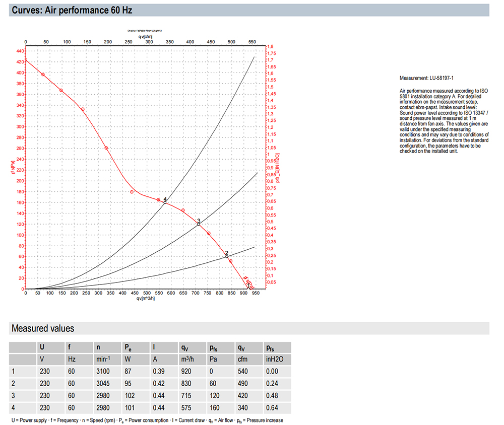The width and height of the screenshot is (504, 425).
Task: Click the 'U' column header in the table
Action: pos(41,347)
